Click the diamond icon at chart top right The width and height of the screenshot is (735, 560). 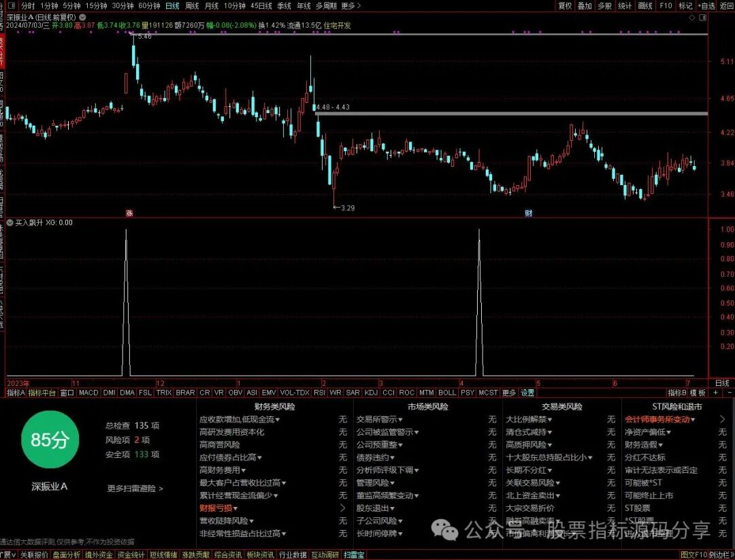tap(692, 17)
